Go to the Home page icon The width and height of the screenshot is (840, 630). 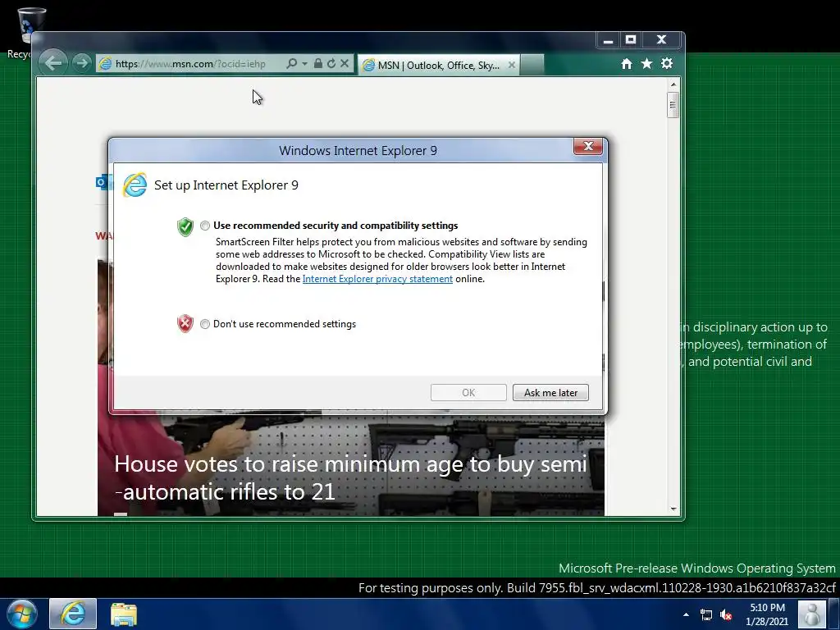click(x=626, y=64)
